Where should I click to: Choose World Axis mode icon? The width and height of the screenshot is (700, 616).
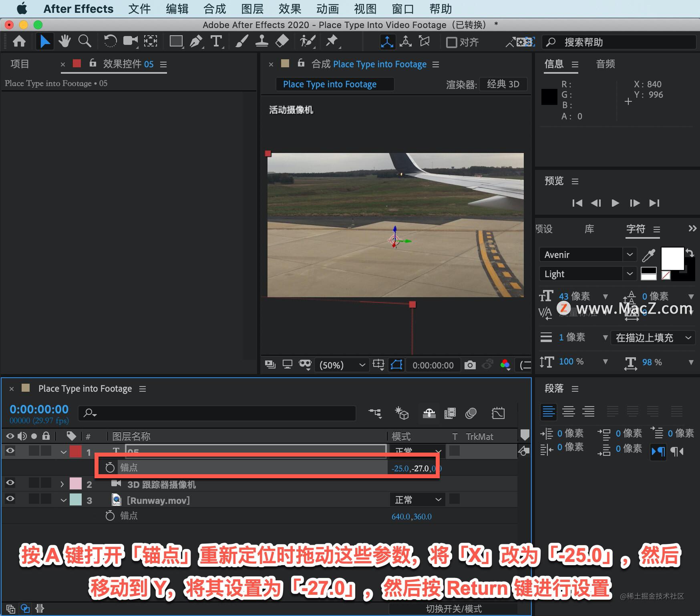[x=406, y=42]
